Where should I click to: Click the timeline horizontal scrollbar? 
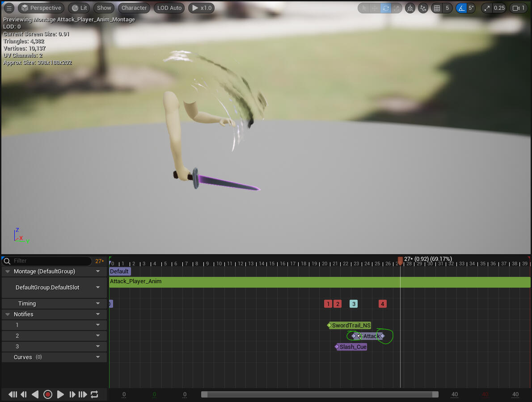coord(319,394)
